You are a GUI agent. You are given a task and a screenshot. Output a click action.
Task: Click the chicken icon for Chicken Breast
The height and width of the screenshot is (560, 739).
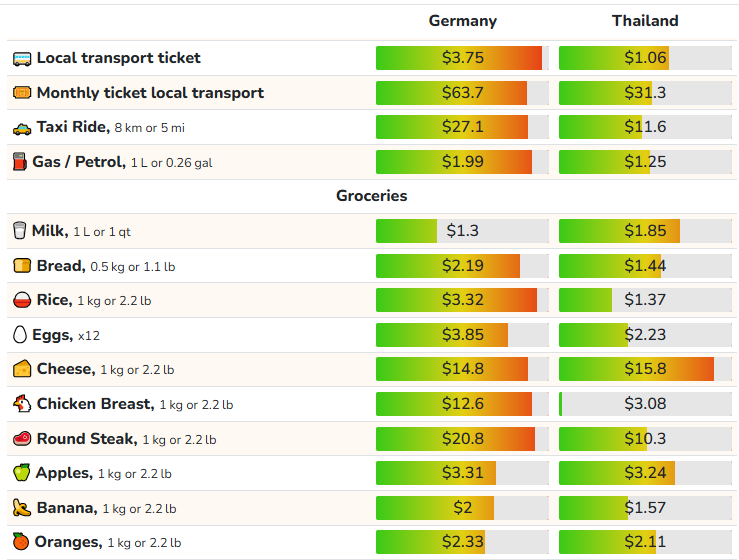[22, 404]
